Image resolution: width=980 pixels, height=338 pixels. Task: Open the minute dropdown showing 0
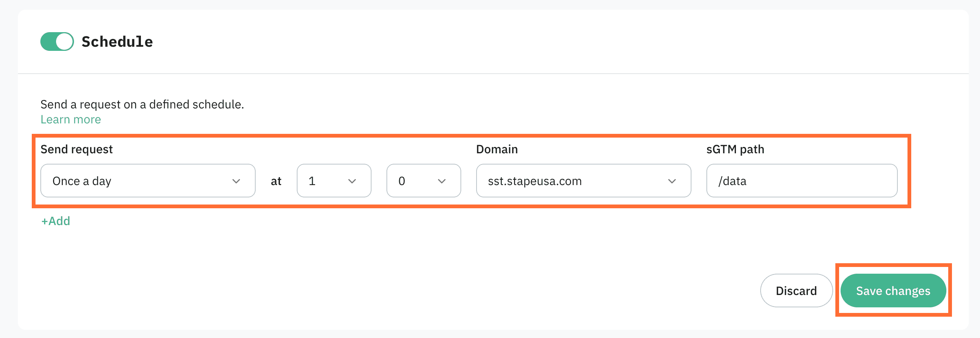[x=423, y=181]
